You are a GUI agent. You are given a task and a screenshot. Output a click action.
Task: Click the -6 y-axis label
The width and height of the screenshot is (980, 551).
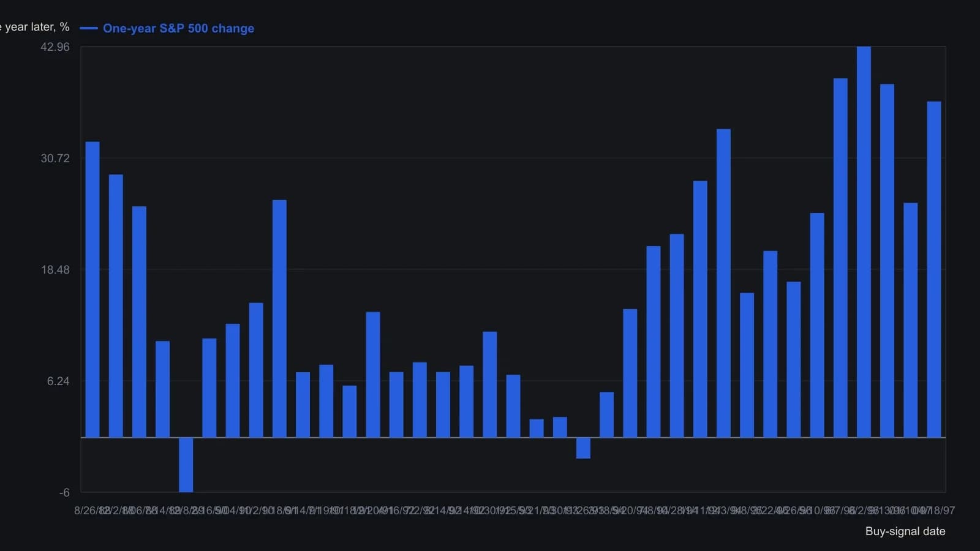64,493
